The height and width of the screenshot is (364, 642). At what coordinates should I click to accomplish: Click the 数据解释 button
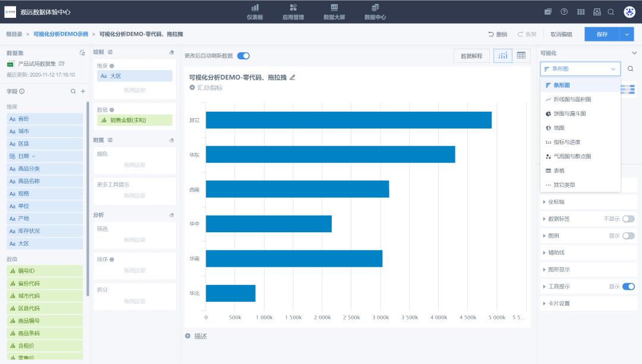click(472, 56)
